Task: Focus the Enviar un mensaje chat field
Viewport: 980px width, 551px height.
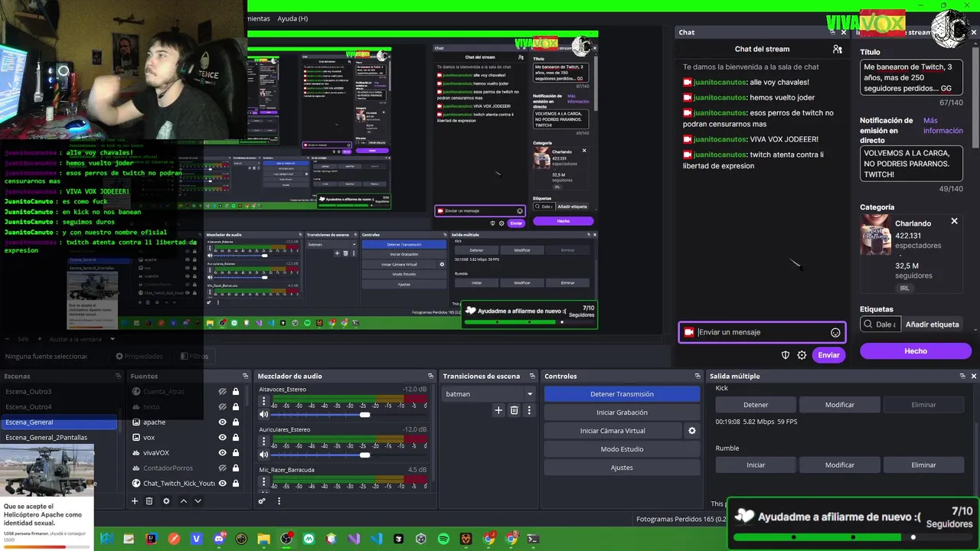Action: tap(762, 332)
